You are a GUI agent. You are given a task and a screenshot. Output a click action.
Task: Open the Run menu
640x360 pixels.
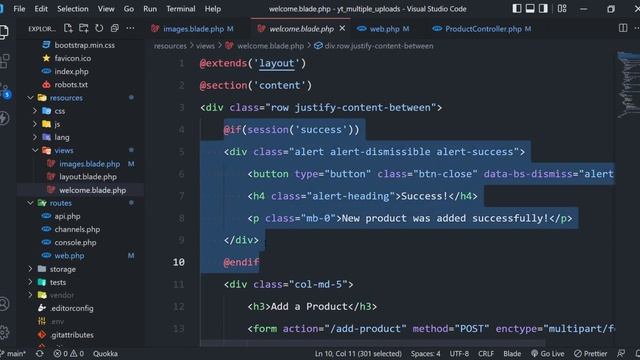coord(150,9)
